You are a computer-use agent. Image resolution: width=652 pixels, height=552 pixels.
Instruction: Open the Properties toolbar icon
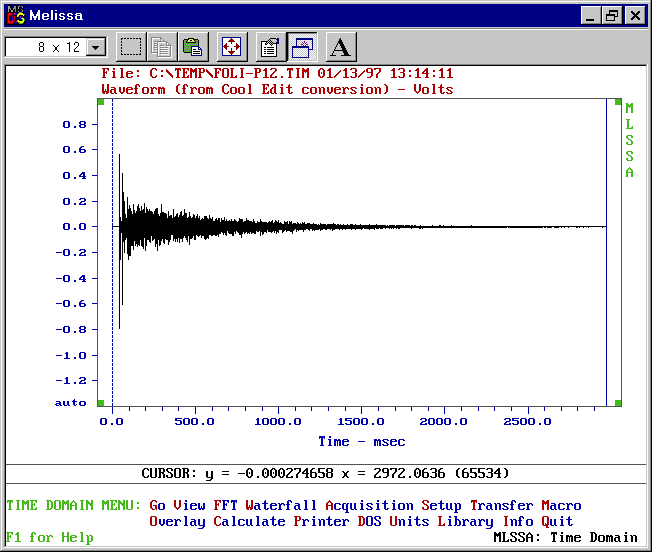click(x=271, y=47)
